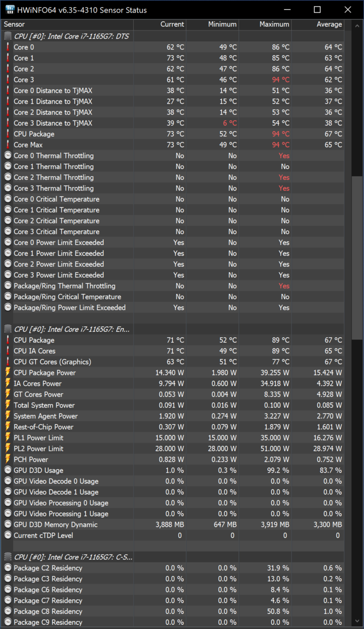Click the Current column header
Screen dimensions: 364x629
[160, 24]
